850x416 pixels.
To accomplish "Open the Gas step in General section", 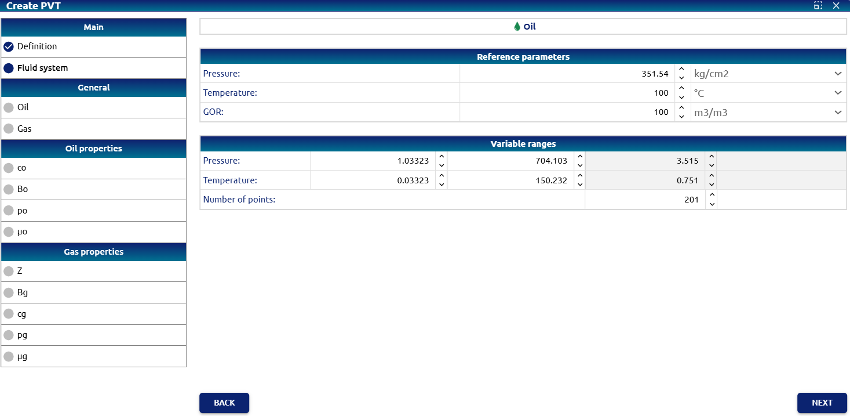I will tap(24, 129).
